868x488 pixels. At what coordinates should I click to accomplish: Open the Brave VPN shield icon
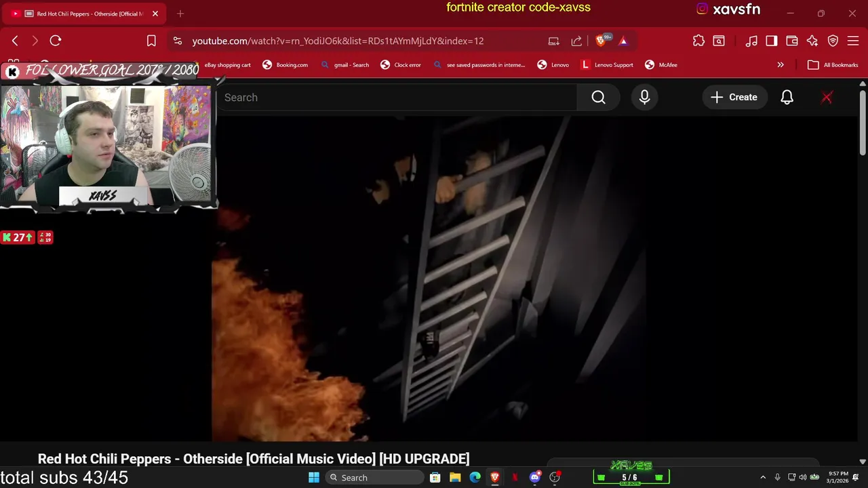click(833, 41)
